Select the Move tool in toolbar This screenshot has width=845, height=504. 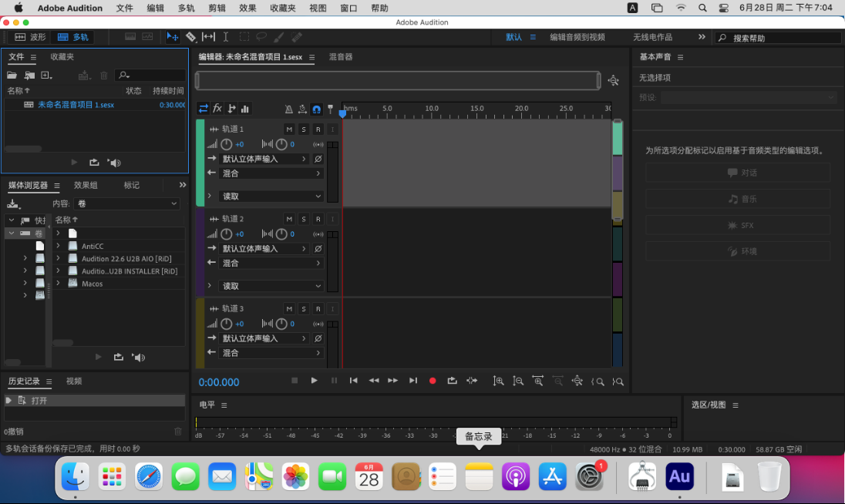tap(173, 37)
